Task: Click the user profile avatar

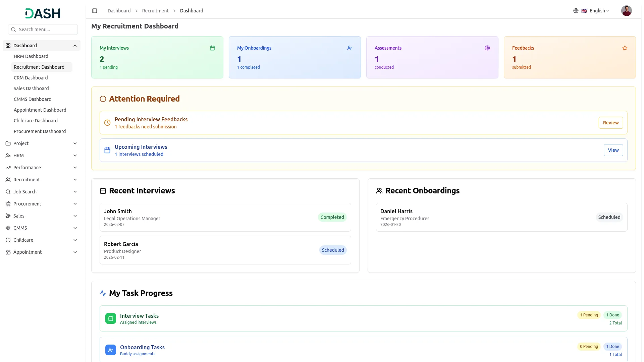Action: 626,11
